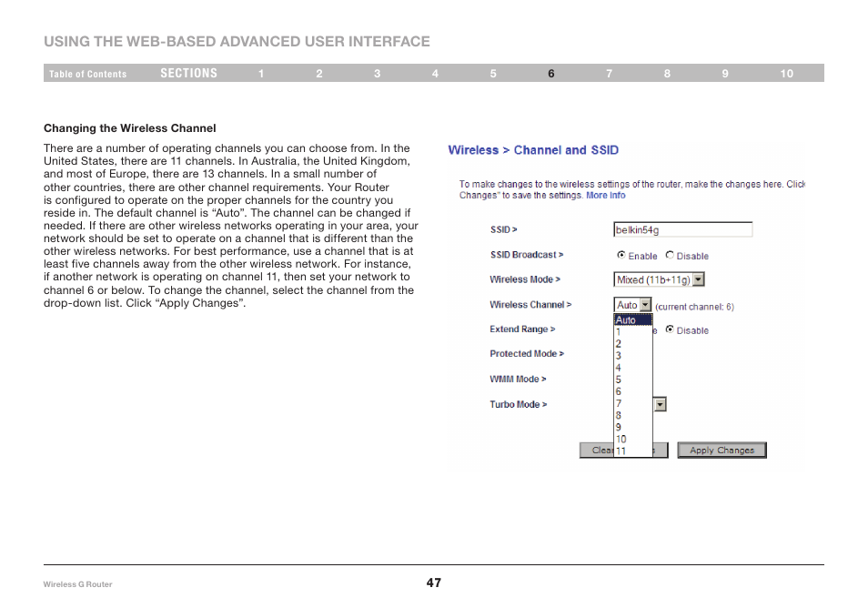Click the 'Changing the Wireless Channel' heading

[x=129, y=128]
